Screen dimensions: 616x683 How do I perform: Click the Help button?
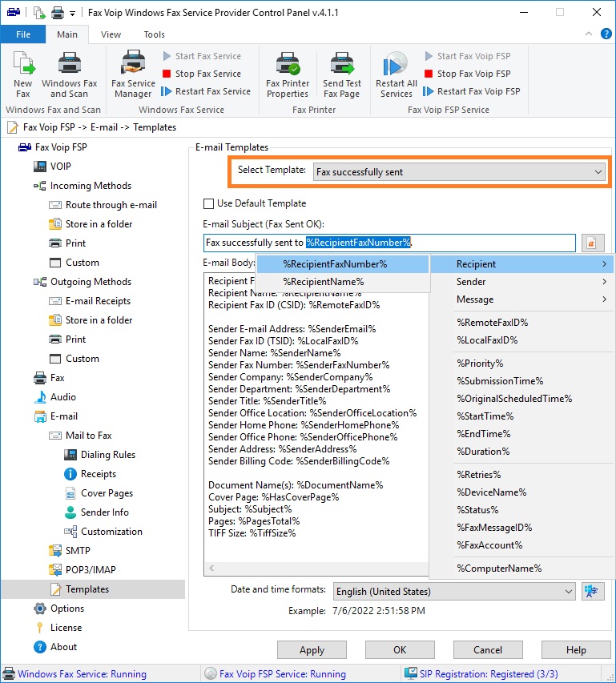(x=576, y=650)
